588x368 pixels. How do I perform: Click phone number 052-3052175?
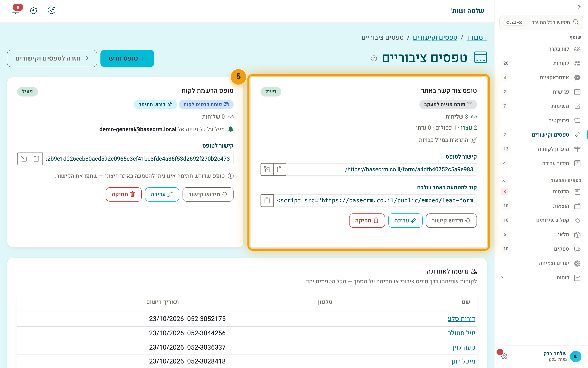tap(206, 319)
